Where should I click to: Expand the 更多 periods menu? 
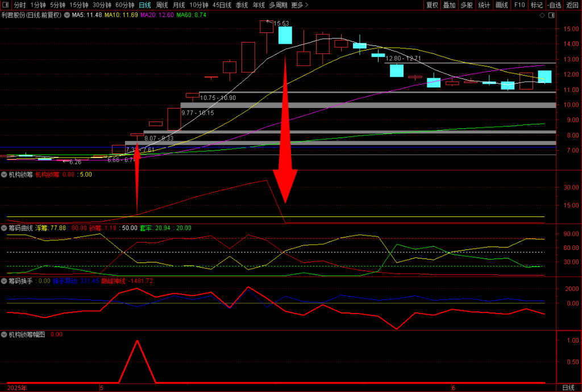tap(300, 5)
